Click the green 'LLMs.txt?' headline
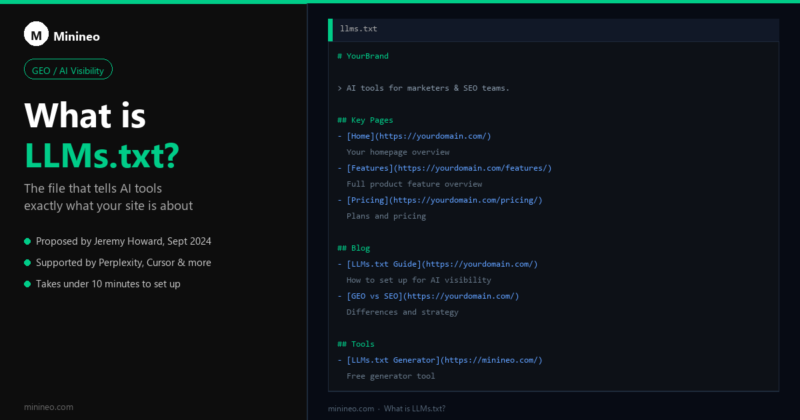Screen dimensions: 800x420 pos(102,156)
